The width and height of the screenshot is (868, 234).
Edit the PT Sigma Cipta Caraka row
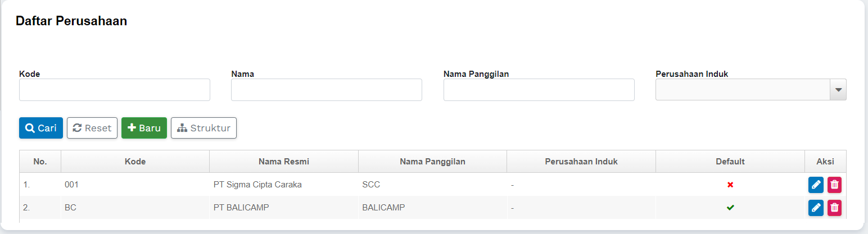pos(816,185)
